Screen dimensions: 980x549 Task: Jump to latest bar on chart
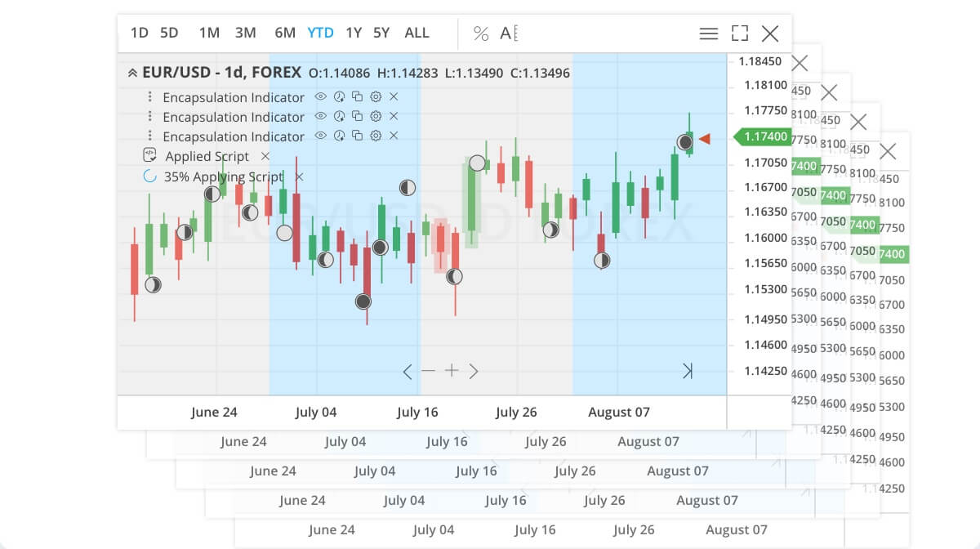click(x=688, y=372)
